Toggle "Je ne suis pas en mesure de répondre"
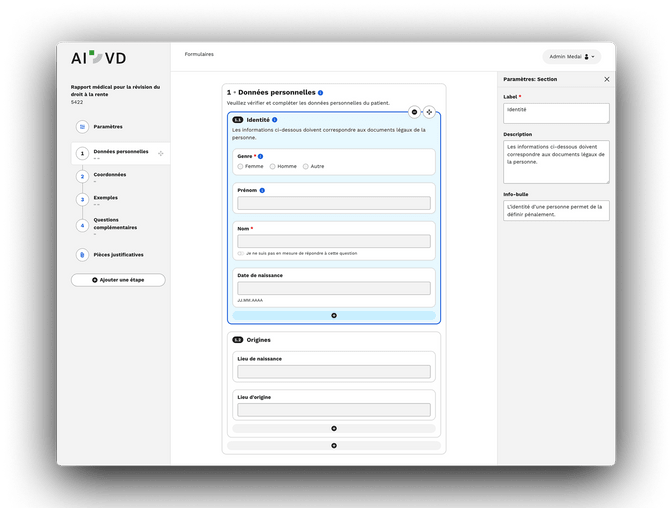The height and width of the screenshot is (508, 672). [x=241, y=253]
